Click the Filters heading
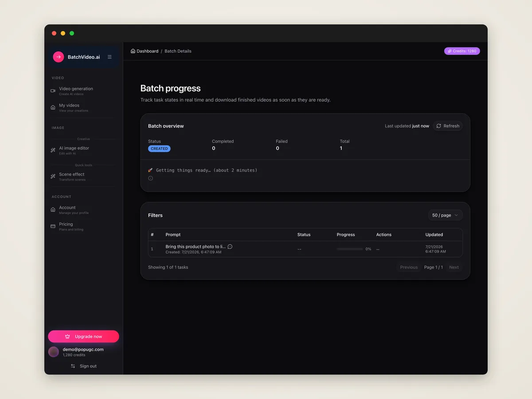This screenshot has width=532, height=399. tap(155, 215)
